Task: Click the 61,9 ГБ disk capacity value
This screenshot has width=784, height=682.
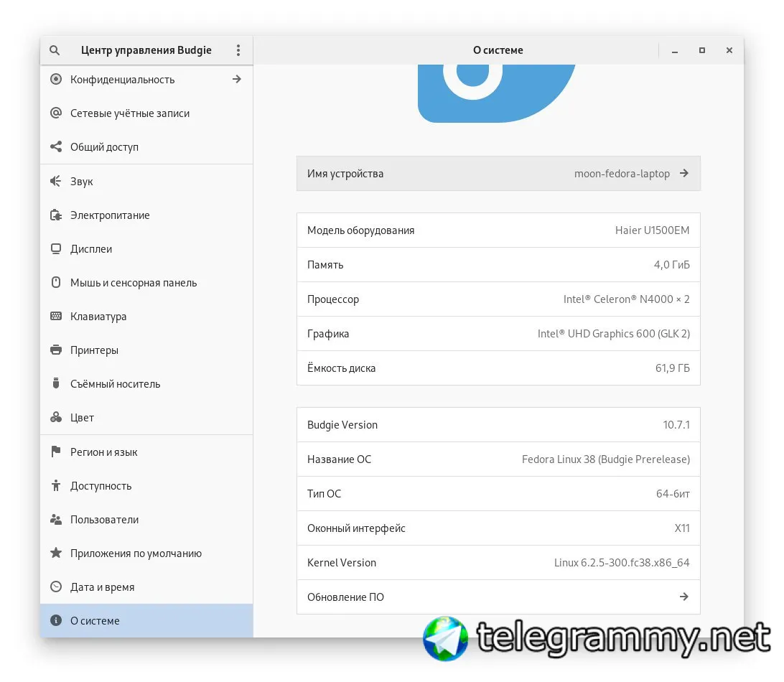Action: (673, 368)
